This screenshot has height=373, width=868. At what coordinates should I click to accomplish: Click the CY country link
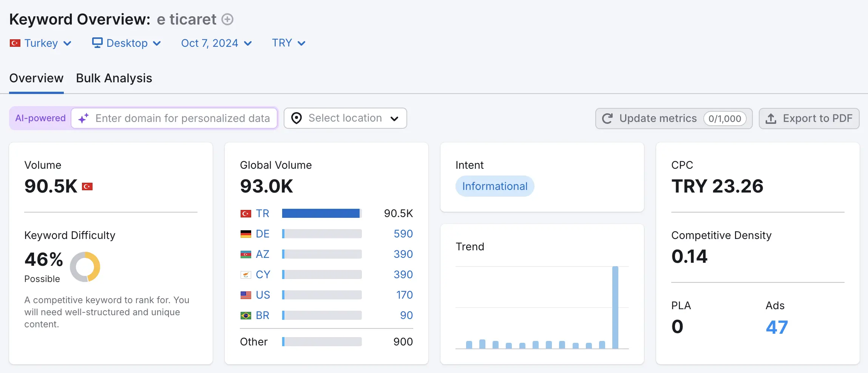pyautogui.click(x=263, y=275)
